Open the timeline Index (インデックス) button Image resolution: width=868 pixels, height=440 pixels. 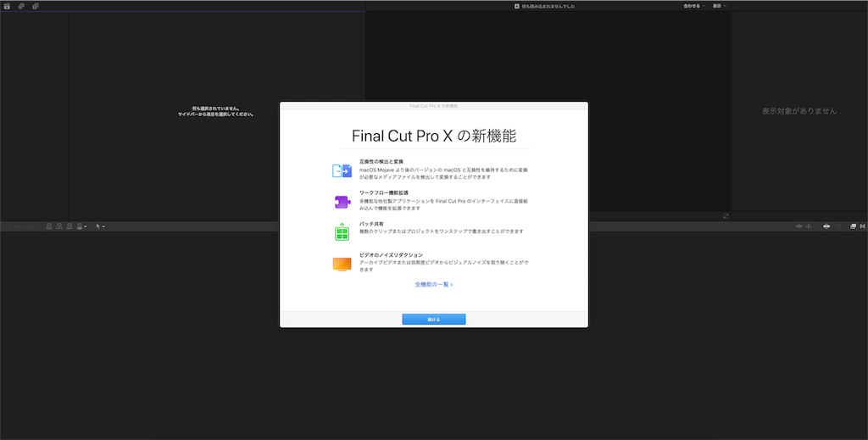(21, 226)
